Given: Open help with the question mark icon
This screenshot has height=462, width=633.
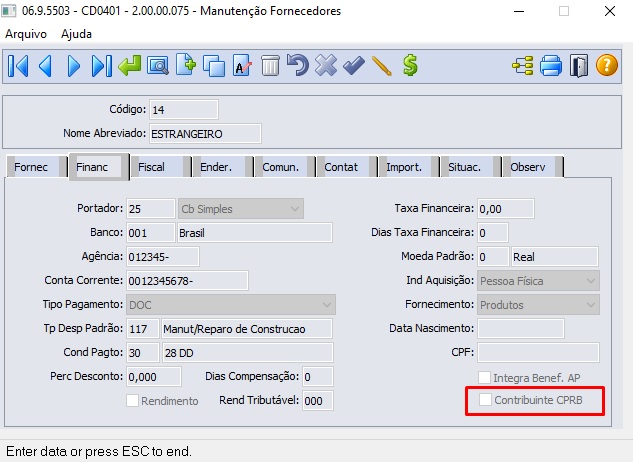Looking at the screenshot, I should tap(607, 65).
